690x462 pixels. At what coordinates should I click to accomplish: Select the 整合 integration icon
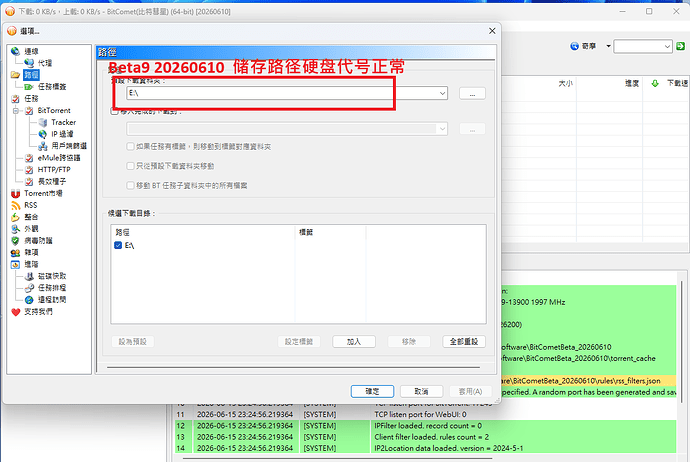tap(15, 217)
